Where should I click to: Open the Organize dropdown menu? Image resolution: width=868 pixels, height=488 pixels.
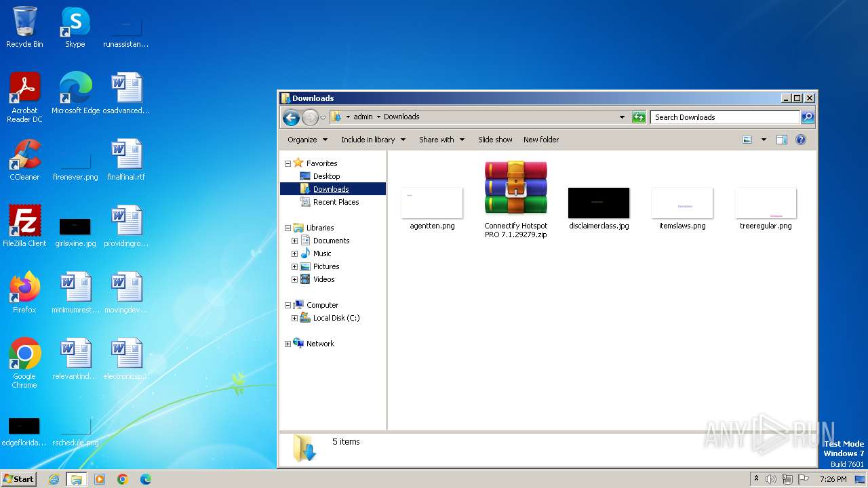point(307,140)
